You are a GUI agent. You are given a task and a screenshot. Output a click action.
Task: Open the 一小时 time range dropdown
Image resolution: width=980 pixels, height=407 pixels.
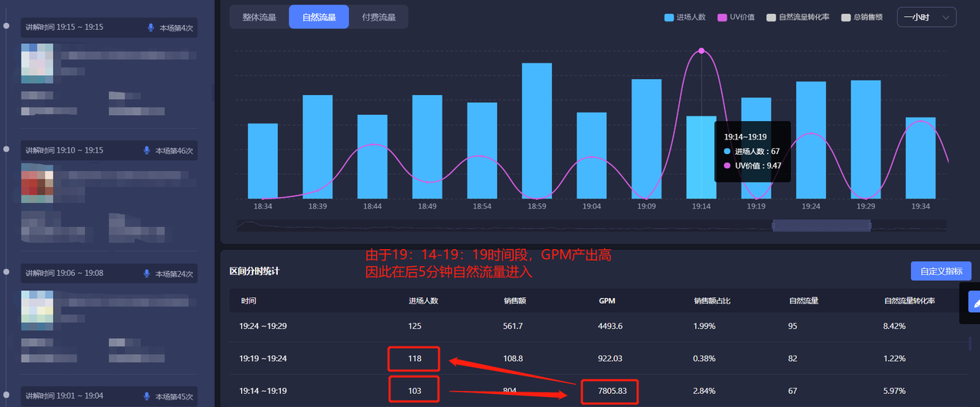pos(926,17)
